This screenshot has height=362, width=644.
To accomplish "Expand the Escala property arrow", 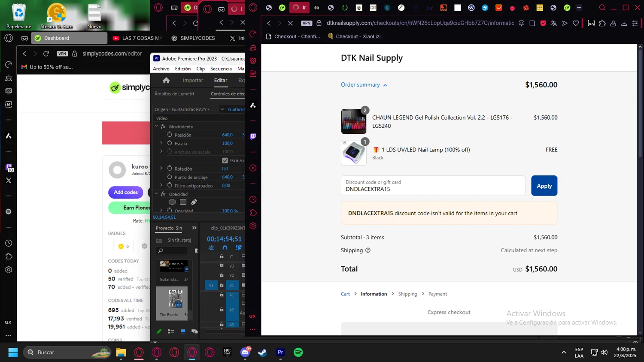I will coord(161,143).
